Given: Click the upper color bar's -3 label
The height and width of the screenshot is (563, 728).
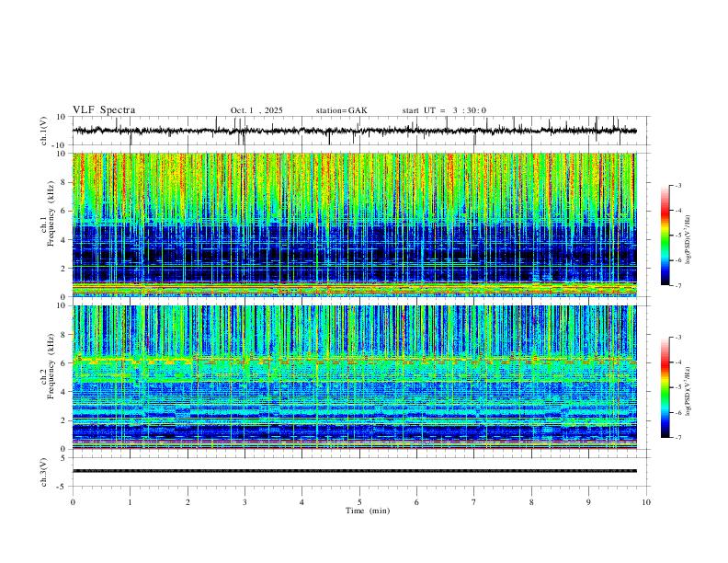Looking at the screenshot, I should pyautogui.click(x=678, y=185).
